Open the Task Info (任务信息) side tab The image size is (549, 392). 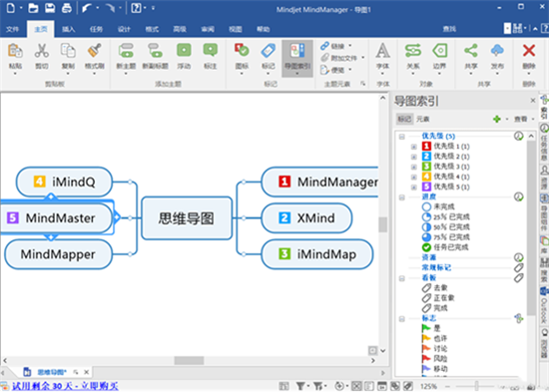tap(544, 142)
